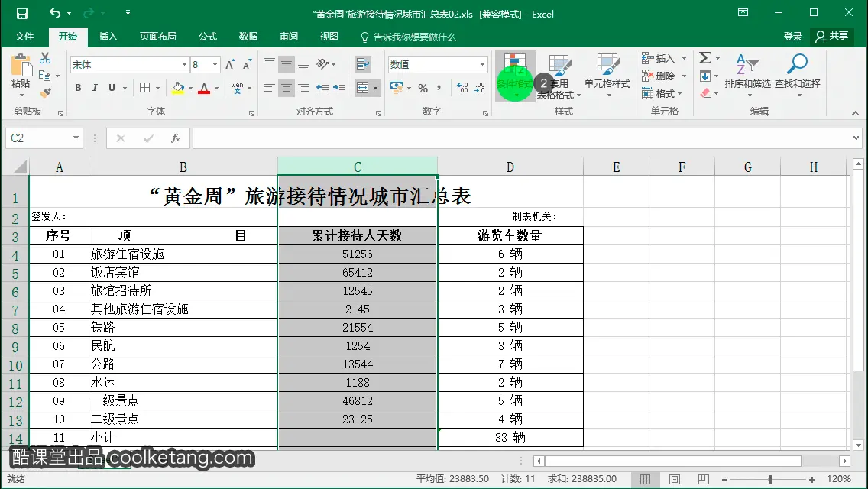Switch to the 视图 (View) tab
The width and height of the screenshot is (868, 489).
[329, 37]
